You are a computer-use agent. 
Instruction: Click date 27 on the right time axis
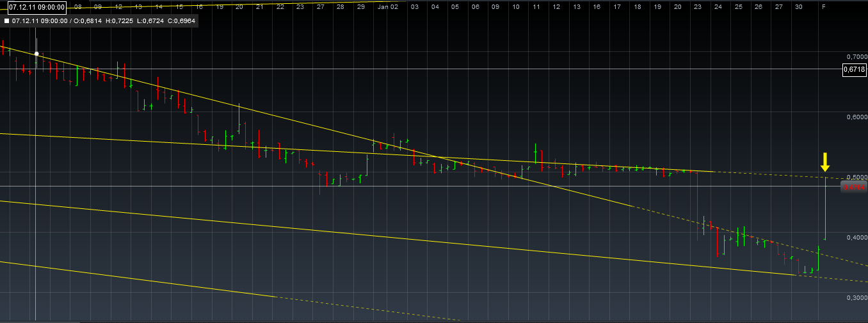tap(778, 6)
